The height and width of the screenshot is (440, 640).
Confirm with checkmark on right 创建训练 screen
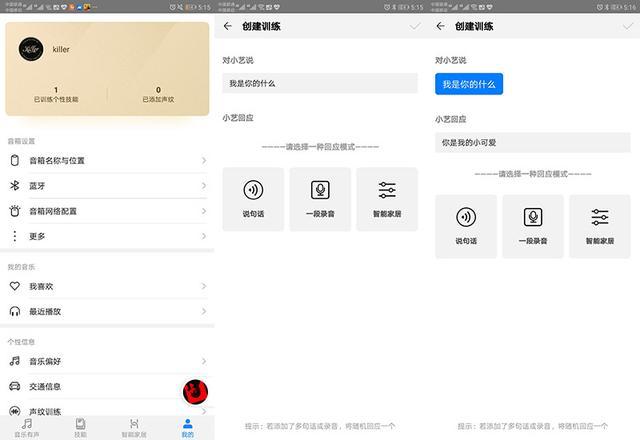(628, 27)
